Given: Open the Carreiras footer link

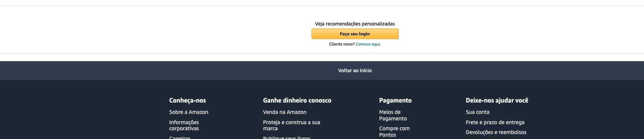Looking at the screenshot, I should tap(180, 137).
